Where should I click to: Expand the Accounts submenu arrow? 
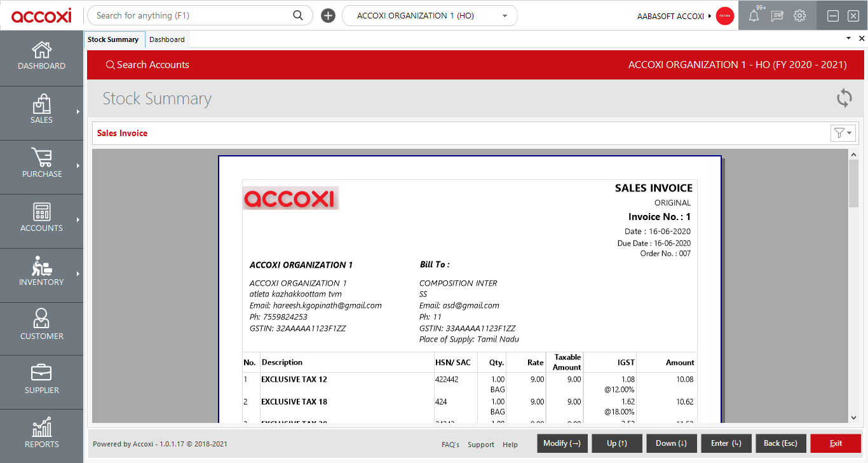(78, 220)
